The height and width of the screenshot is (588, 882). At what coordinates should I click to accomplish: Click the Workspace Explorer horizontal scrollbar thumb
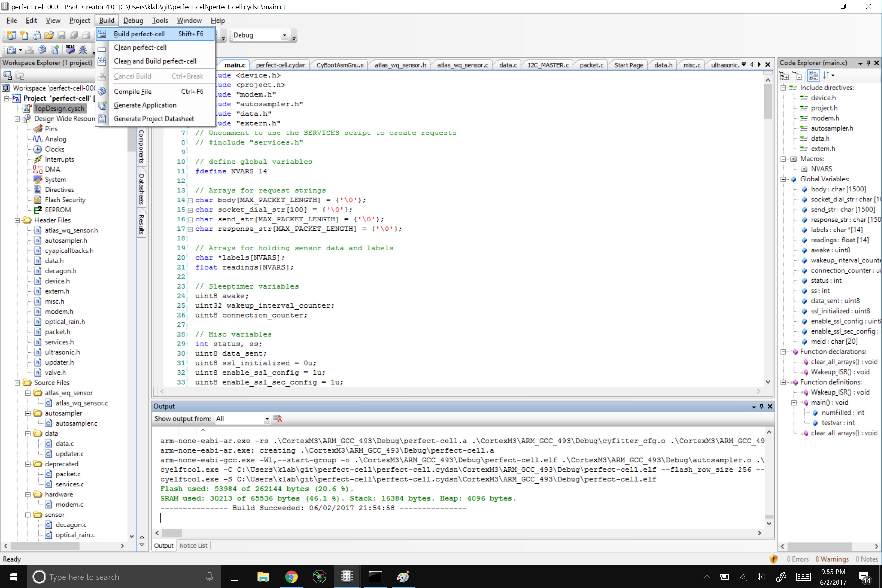tap(45, 546)
